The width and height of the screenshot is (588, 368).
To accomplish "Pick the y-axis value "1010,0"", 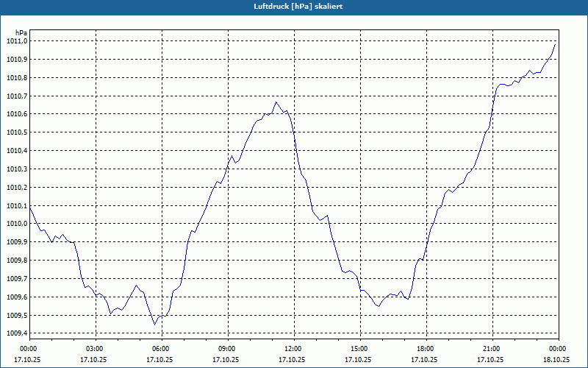I will click(x=17, y=224).
